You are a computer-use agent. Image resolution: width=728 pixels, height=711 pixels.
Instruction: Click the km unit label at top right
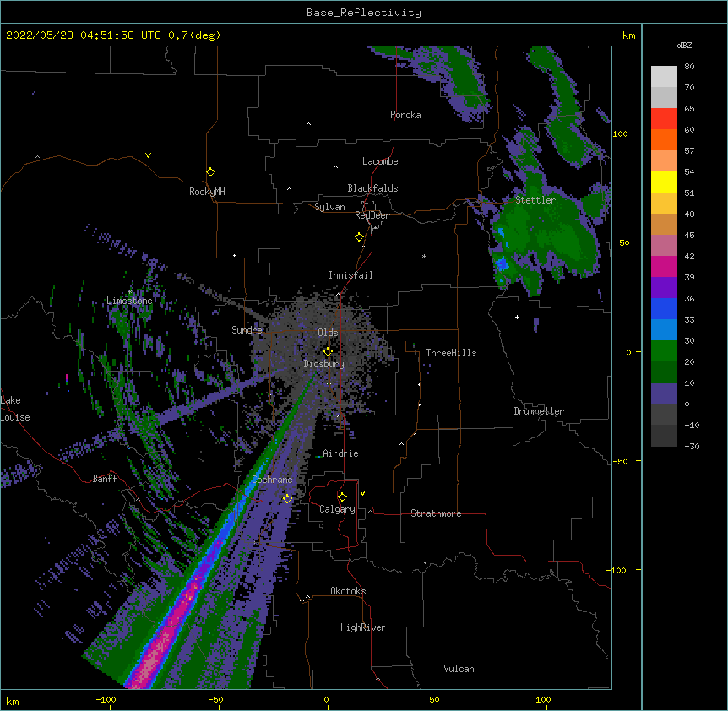[x=629, y=35]
